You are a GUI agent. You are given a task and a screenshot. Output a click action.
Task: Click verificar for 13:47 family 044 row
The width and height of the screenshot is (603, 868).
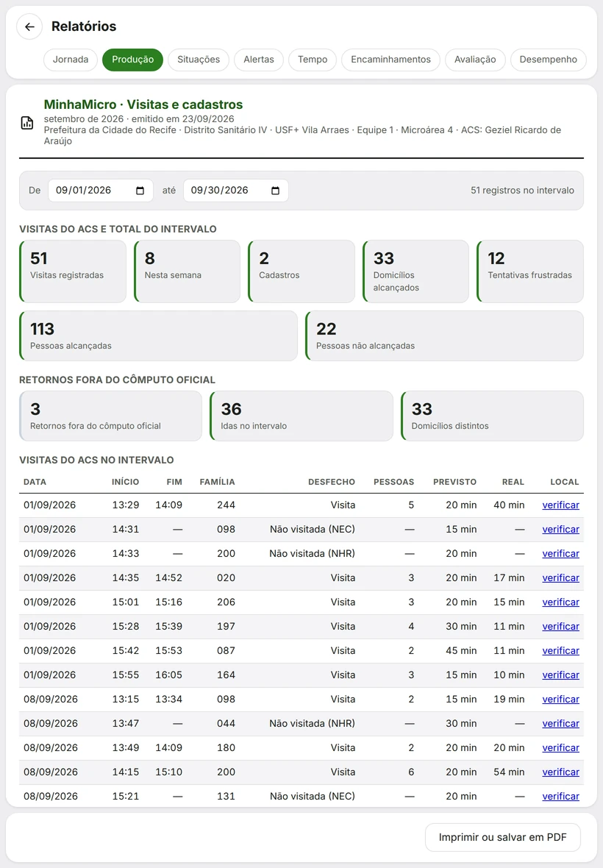pyautogui.click(x=560, y=724)
